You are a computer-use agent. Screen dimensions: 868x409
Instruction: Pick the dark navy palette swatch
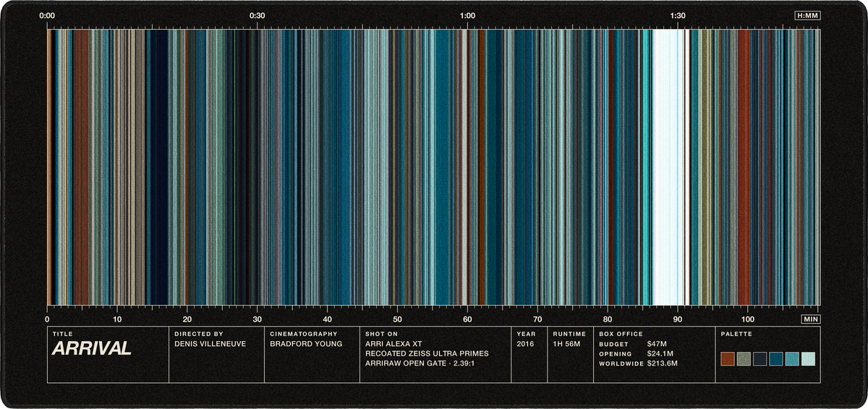pos(760,359)
